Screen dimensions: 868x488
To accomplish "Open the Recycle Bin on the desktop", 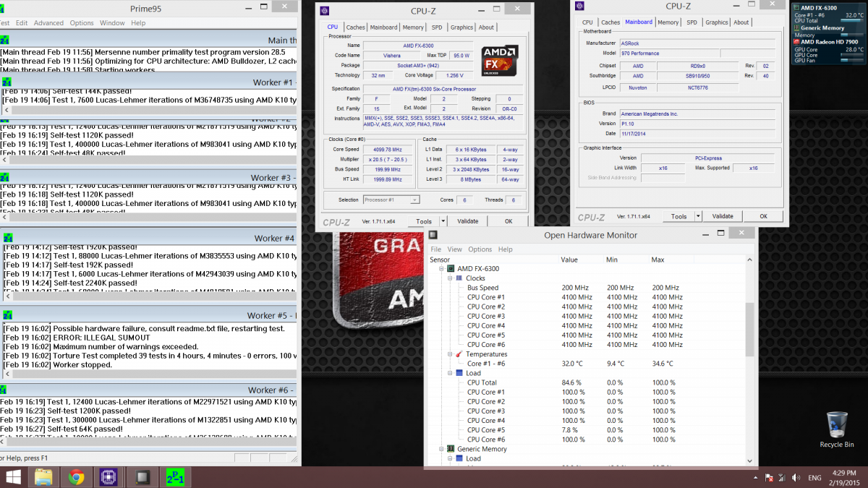I will (836, 430).
